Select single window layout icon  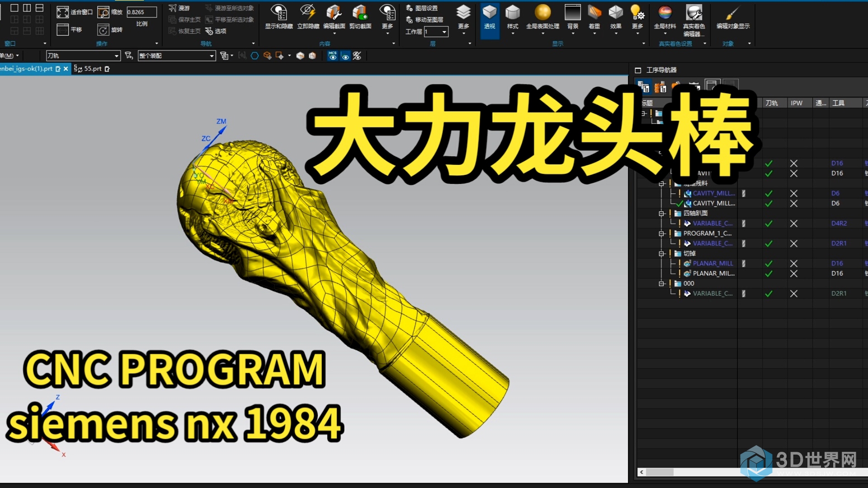click(x=14, y=8)
